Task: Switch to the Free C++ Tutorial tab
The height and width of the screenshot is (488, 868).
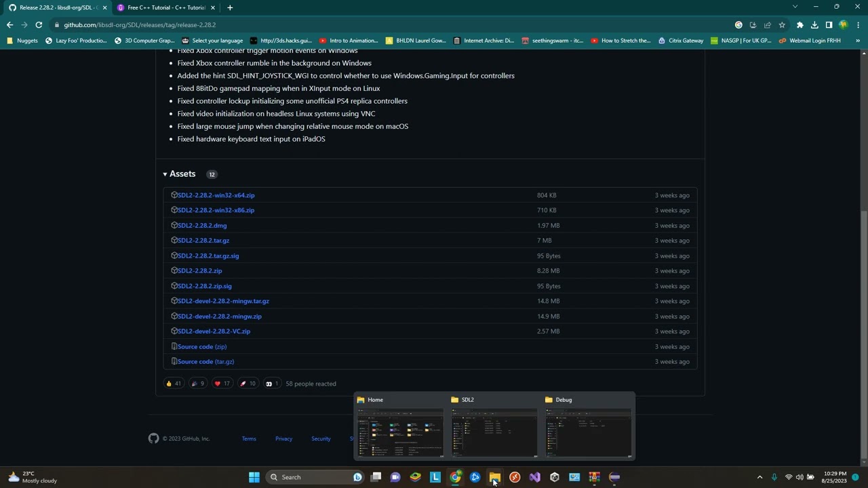Action: coord(166,7)
